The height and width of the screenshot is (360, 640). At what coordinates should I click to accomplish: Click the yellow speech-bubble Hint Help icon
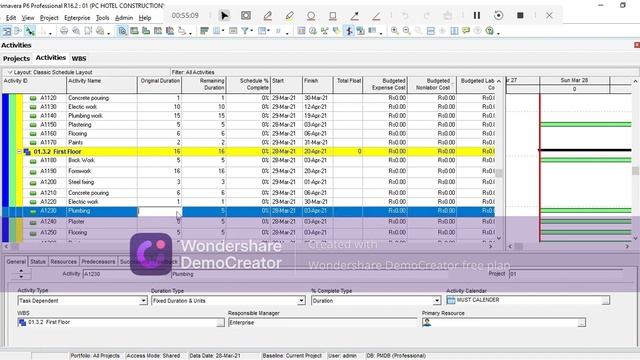click(466, 31)
